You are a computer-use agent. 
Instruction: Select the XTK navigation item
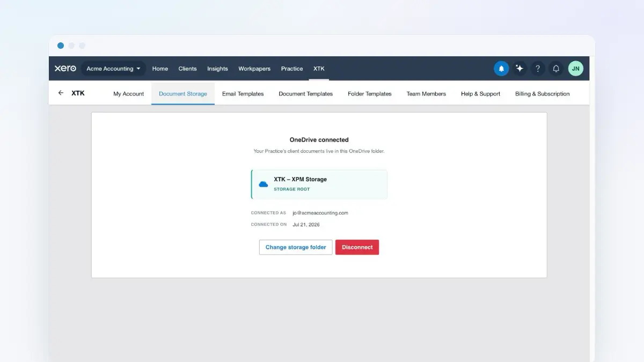click(x=319, y=69)
